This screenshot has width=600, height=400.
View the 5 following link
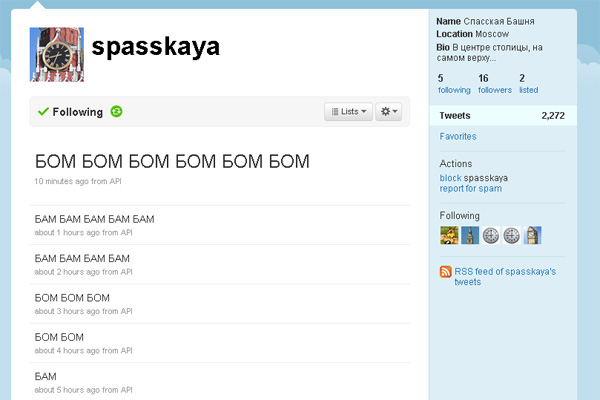(454, 84)
